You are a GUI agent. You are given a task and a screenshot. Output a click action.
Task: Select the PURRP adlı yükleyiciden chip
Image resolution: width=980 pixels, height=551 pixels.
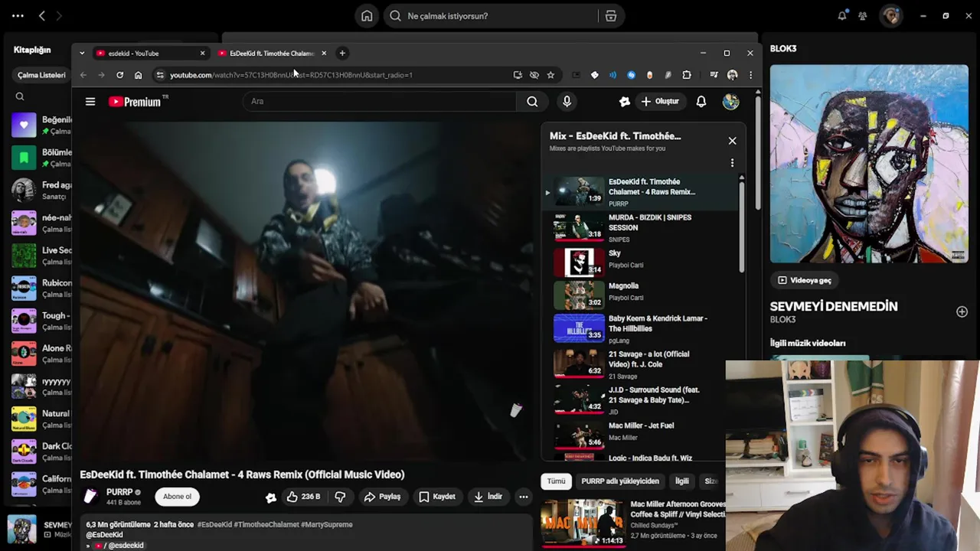620,481
